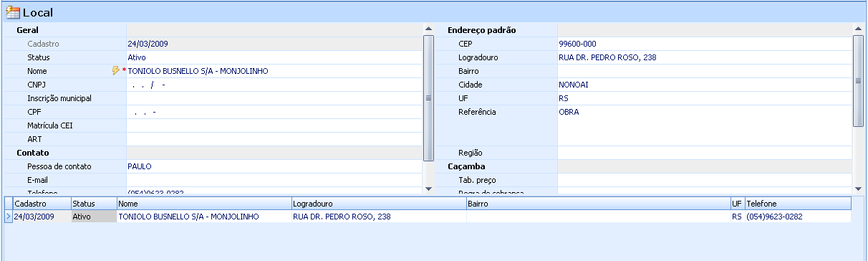Click the left panel's scroll down arrow
The height and width of the screenshot is (261, 868).
428,188
